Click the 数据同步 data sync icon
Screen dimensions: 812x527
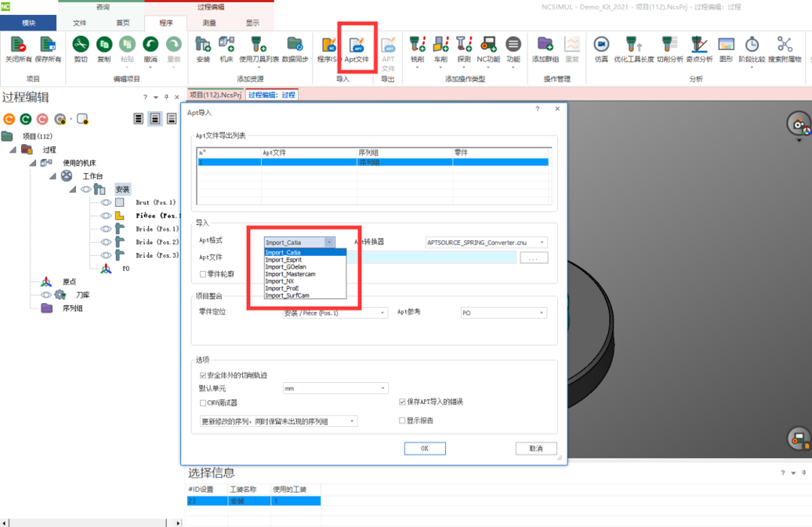point(295,45)
